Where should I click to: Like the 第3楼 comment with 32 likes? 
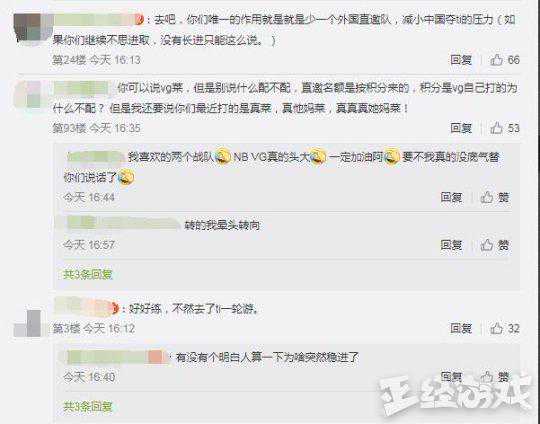pyautogui.click(x=505, y=328)
